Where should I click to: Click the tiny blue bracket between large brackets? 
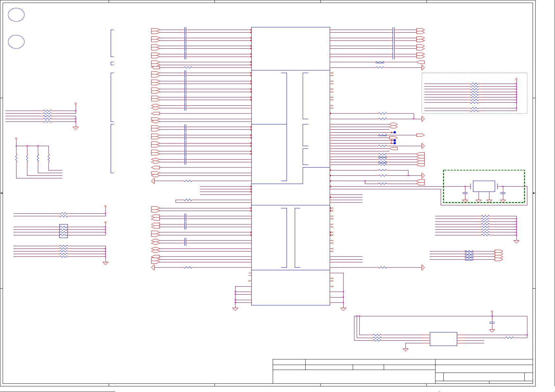(x=112, y=64)
